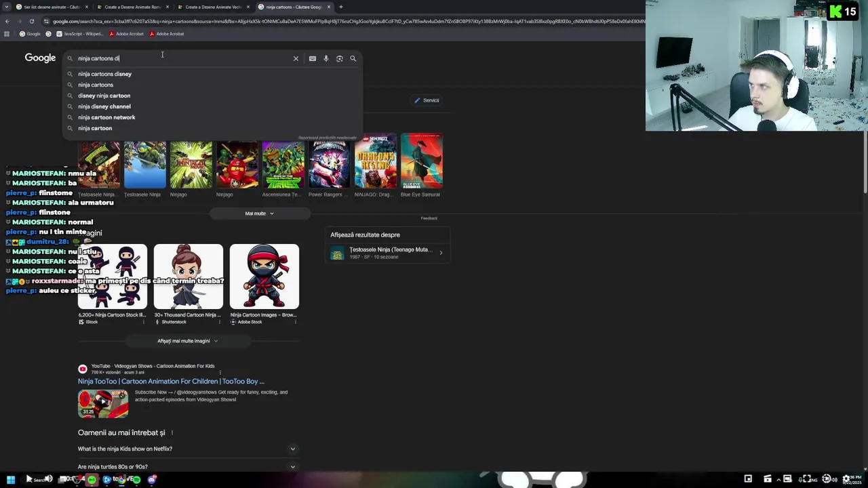Open the NINJAGO Dragons Rising poster
Image resolution: width=868 pixels, height=488 pixels.
click(x=376, y=160)
